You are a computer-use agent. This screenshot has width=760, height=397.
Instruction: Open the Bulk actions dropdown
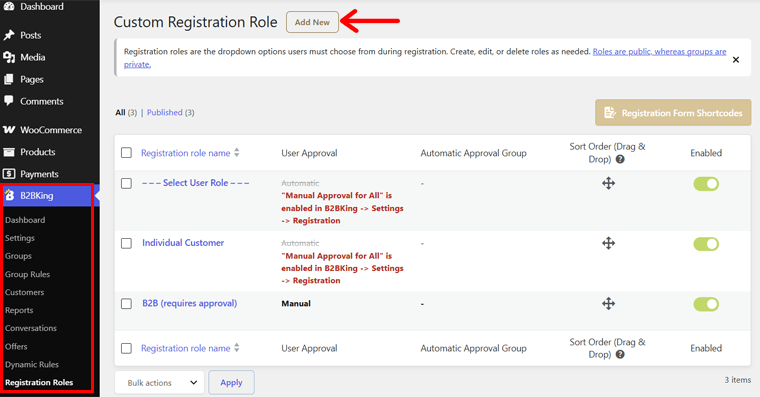point(159,382)
